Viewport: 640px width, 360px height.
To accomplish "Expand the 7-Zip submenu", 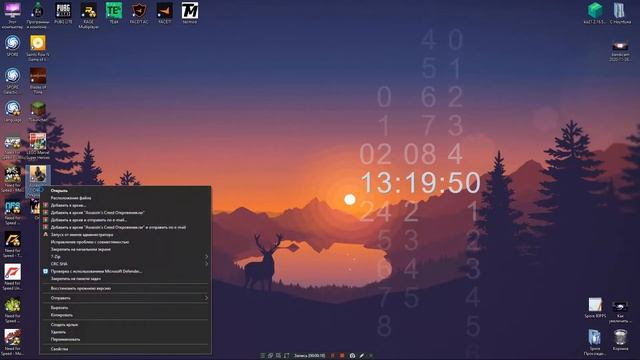I will click(x=126, y=257).
